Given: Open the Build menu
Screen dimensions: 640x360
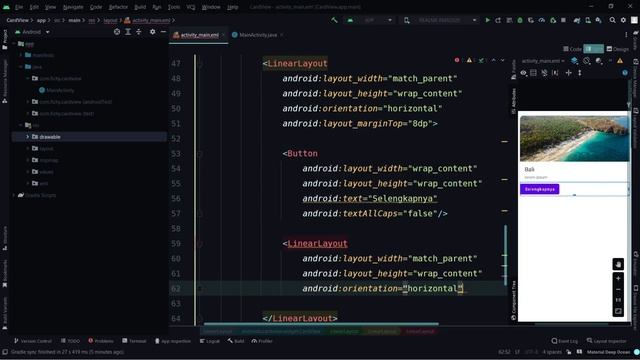Looking at the screenshot, I should coord(140,7).
